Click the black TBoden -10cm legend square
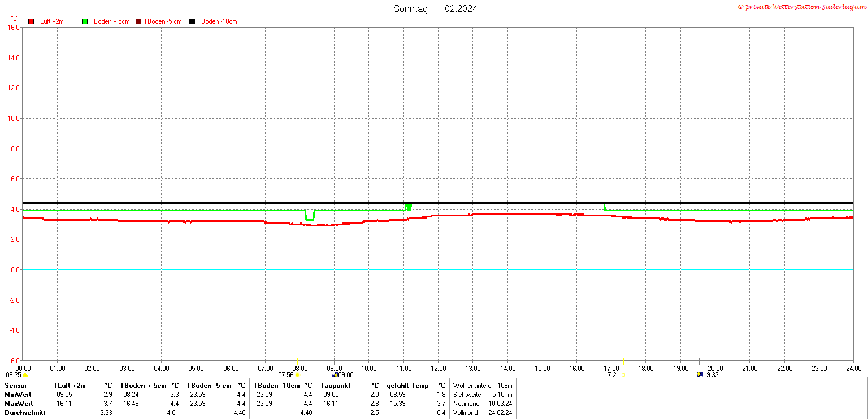Screen dimensions: 868x419 pos(192,21)
